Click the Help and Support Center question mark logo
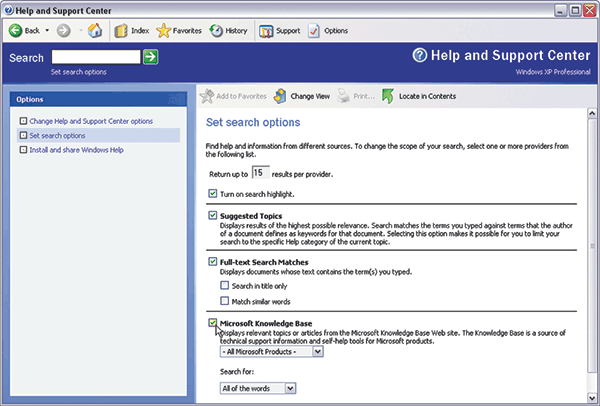600x406 pixels. [419, 55]
